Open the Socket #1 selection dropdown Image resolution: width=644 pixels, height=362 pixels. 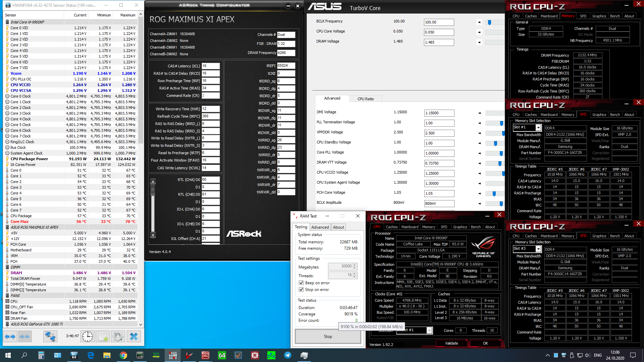coord(429,330)
